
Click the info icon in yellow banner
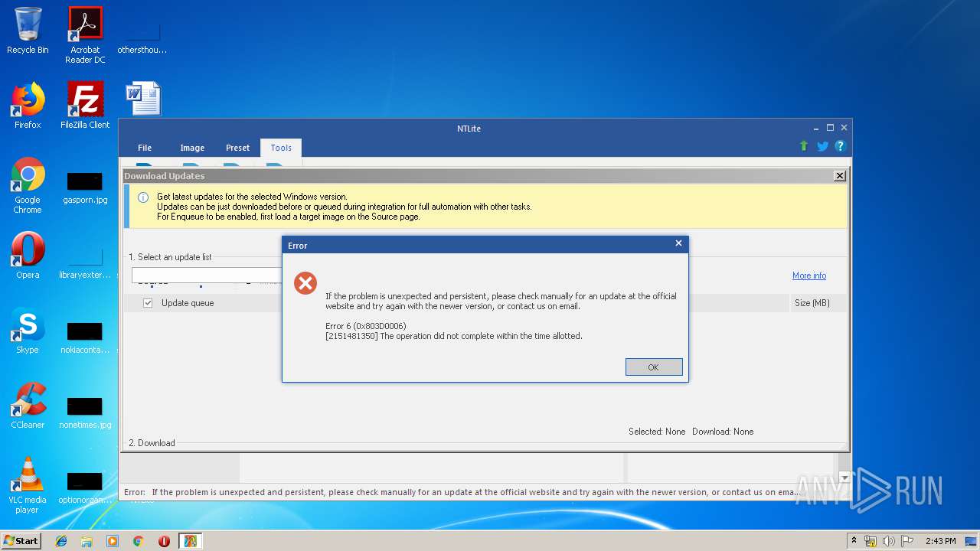pos(142,197)
